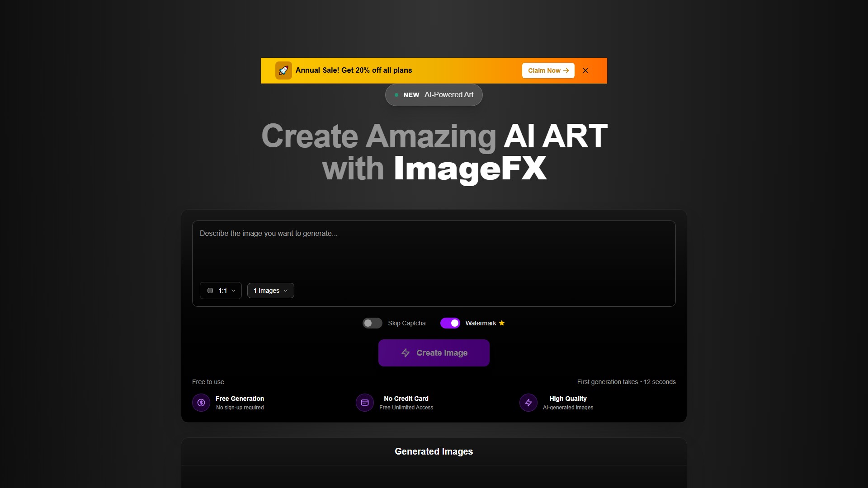Click the gold star beside Watermark

click(502, 323)
